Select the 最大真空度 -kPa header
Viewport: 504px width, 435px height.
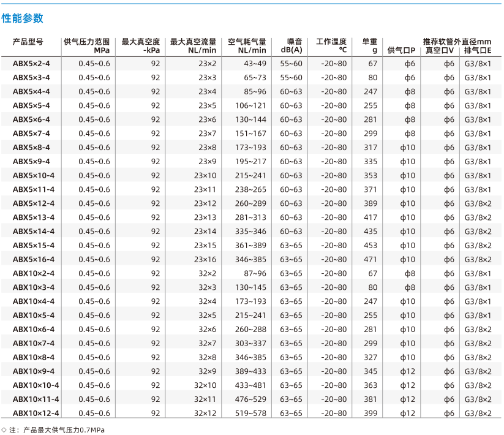point(140,46)
